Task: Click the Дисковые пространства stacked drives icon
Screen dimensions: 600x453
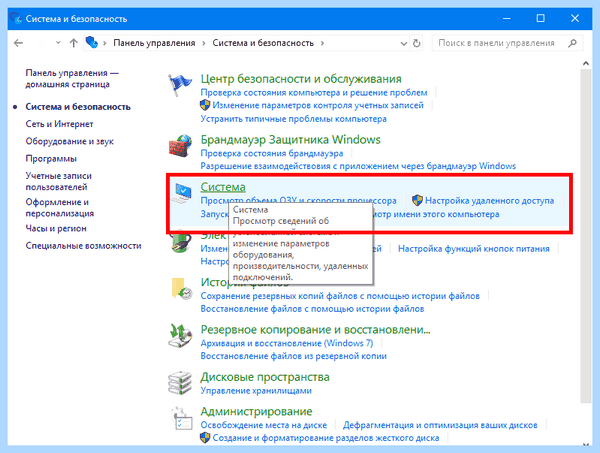Action: (x=180, y=383)
